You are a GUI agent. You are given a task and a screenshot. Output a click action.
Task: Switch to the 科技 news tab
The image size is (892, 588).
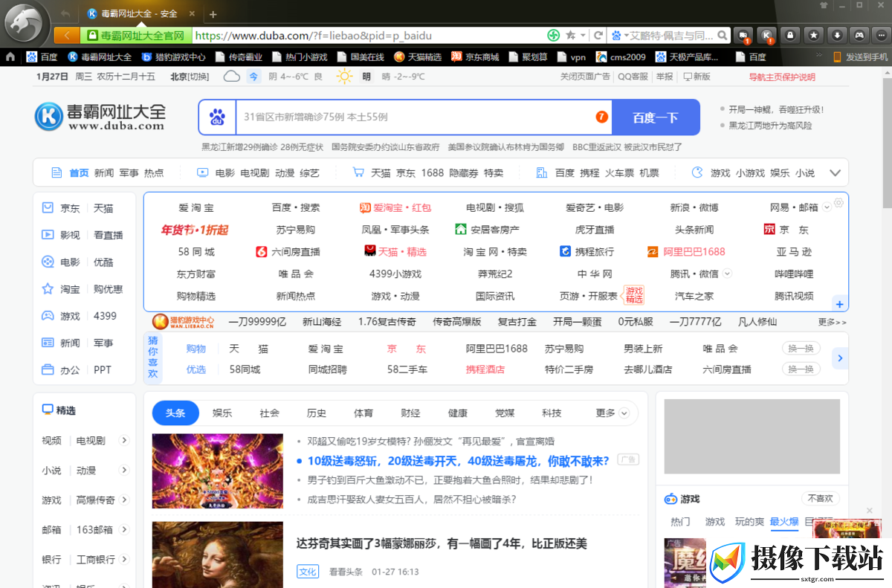(x=552, y=413)
